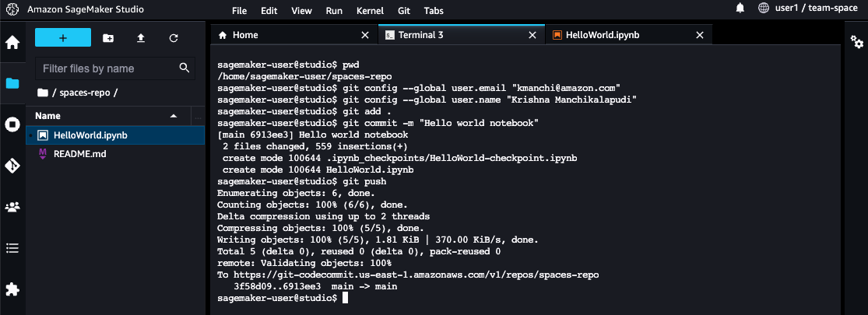Open the File Browser folder icon in sidebar
Image resolution: width=868 pixels, height=315 pixels.
12,83
